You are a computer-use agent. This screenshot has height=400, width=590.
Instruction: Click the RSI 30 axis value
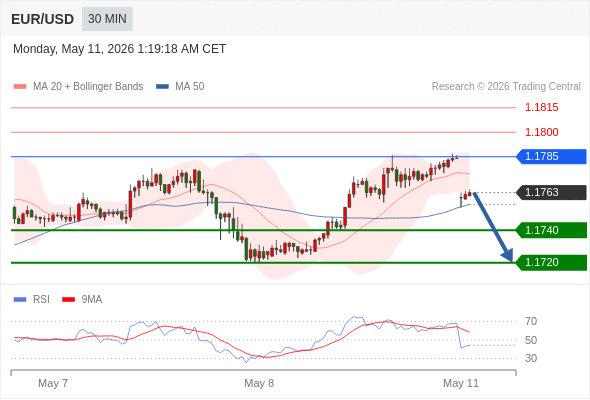coord(531,358)
